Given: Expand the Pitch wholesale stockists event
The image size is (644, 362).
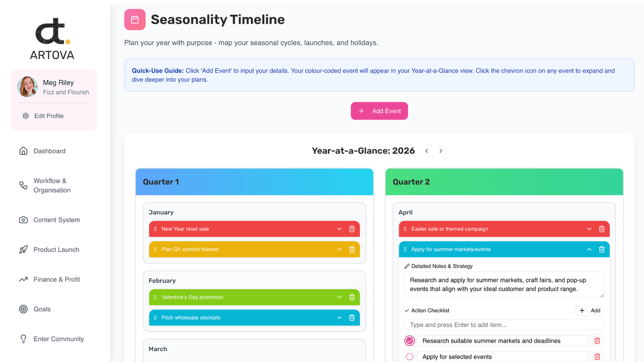Looking at the screenshot, I should [x=339, y=318].
